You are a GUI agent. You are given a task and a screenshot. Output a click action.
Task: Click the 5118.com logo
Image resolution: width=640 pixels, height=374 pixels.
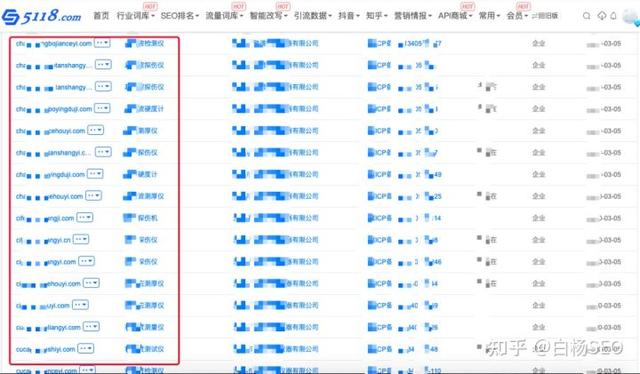(x=41, y=16)
